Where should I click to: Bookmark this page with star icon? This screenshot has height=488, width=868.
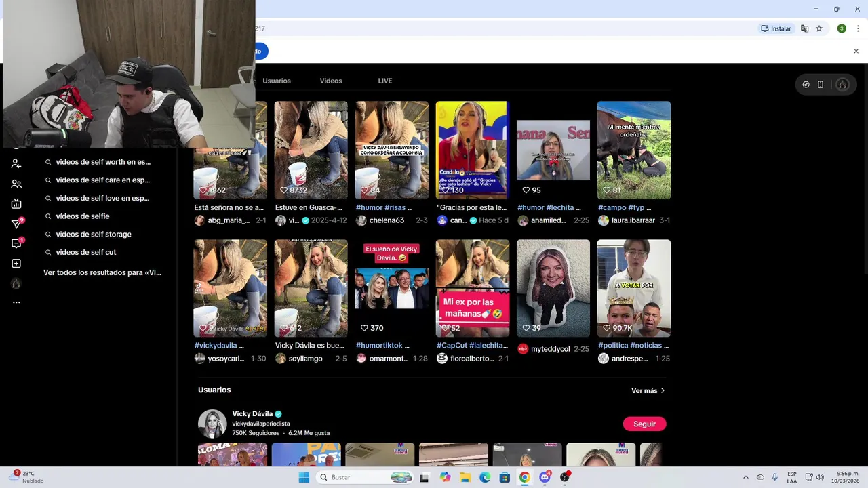pos(819,28)
